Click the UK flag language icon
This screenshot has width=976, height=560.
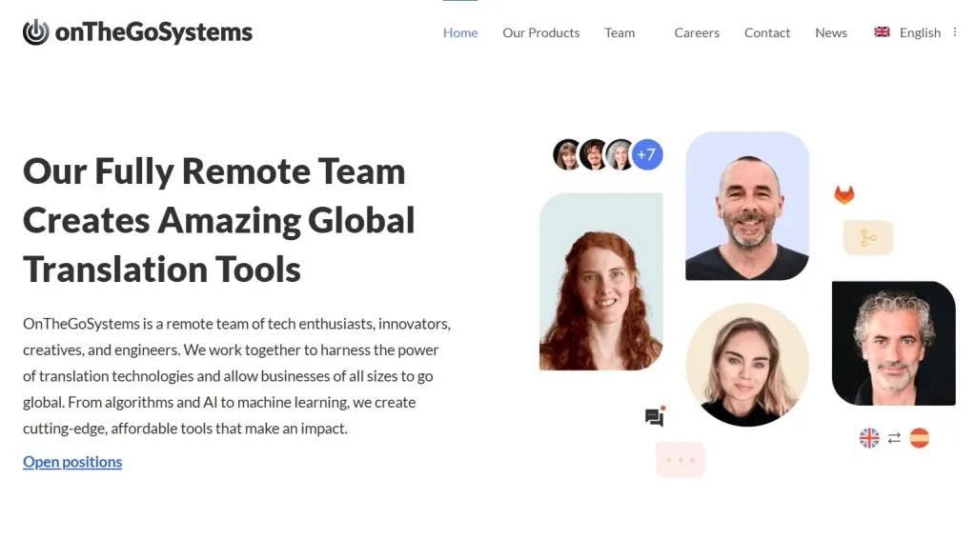[x=882, y=31]
